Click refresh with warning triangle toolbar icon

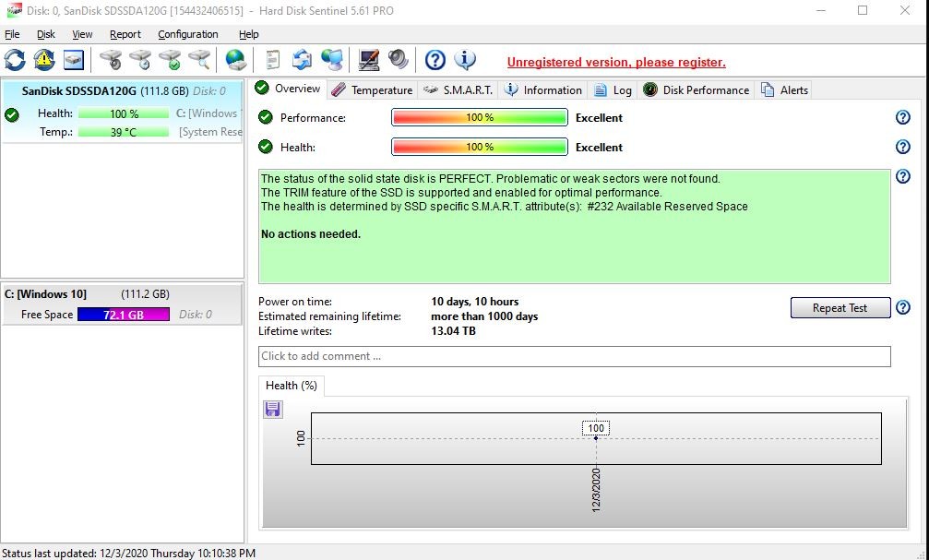pyautogui.click(x=44, y=60)
